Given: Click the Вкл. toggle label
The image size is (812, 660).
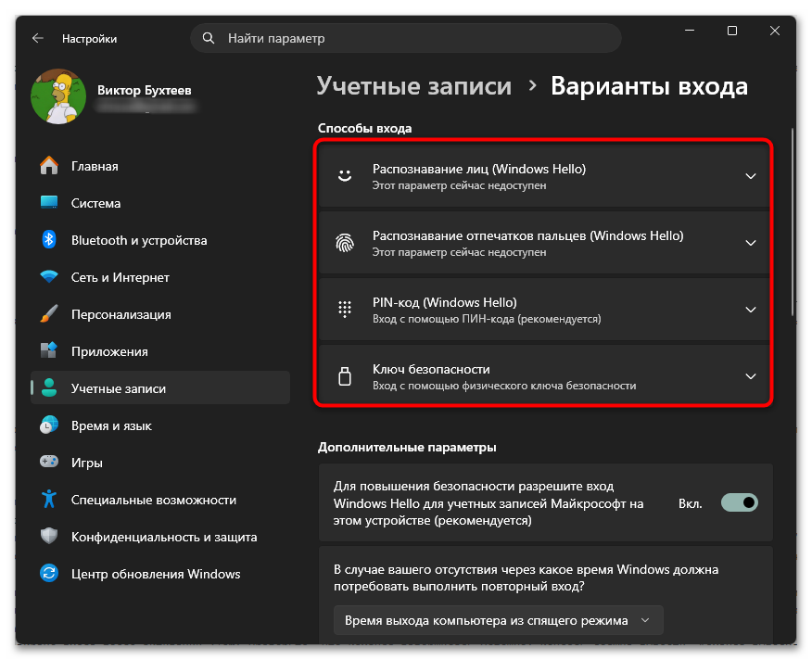Looking at the screenshot, I should [691, 503].
